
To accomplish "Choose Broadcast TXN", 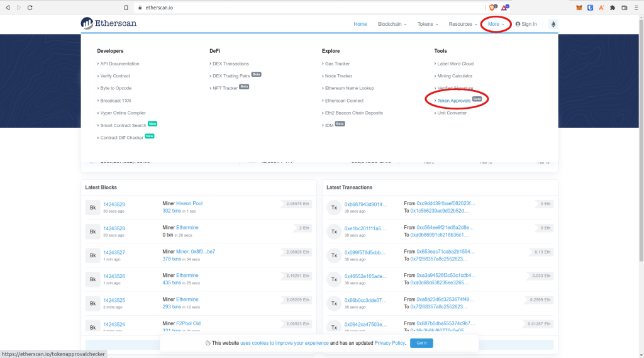I will (x=116, y=101).
